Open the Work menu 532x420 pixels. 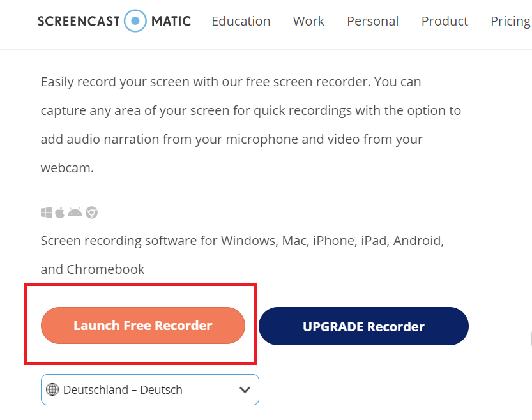[308, 21]
